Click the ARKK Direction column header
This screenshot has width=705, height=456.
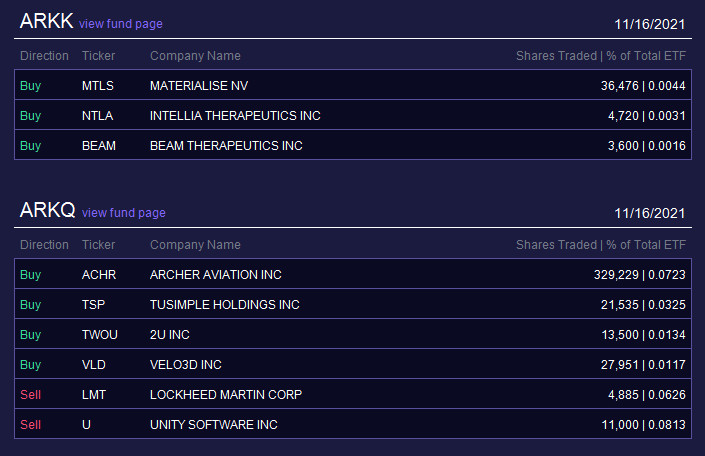click(x=45, y=56)
